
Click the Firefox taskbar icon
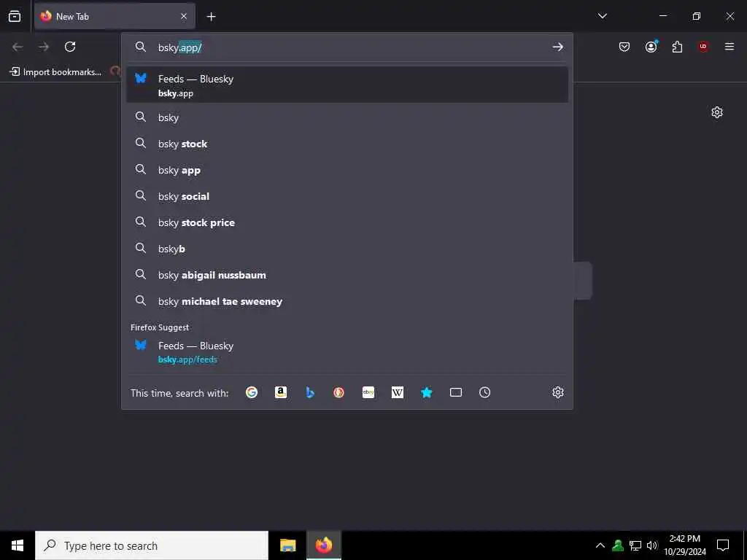coord(323,545)
